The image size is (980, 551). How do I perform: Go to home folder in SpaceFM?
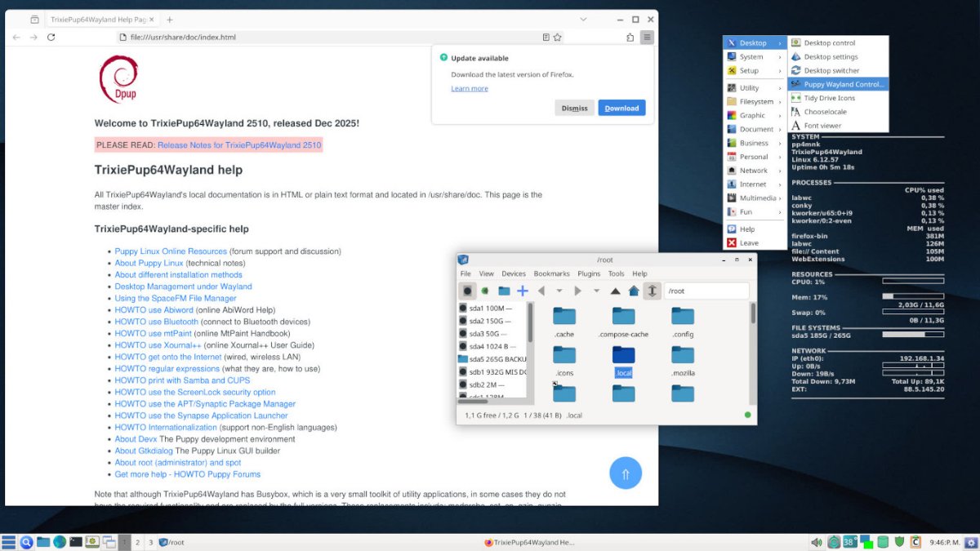634,291
